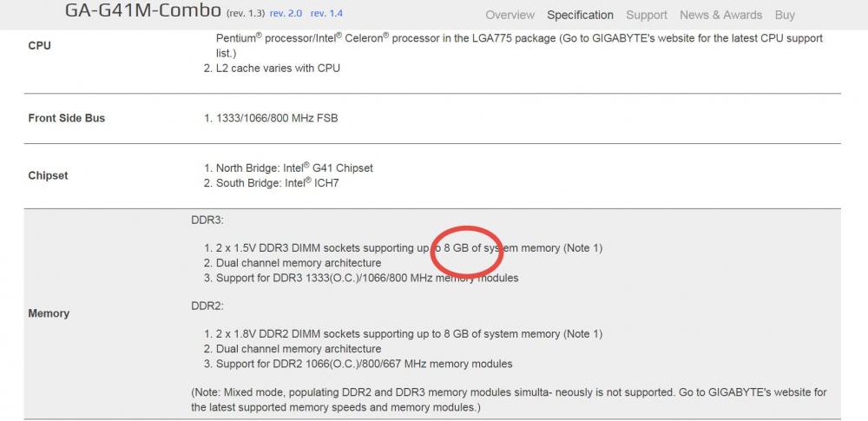868x421 pixels.
Task: Click the 1333/1066/800 MHz FSB text
Action: click(x=277, y=118)
